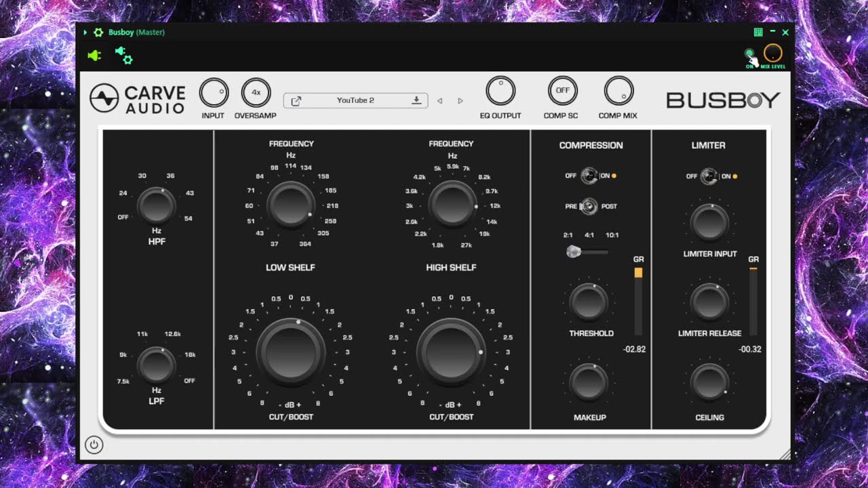Click the BUSBOY logo text

pos(724,100)
